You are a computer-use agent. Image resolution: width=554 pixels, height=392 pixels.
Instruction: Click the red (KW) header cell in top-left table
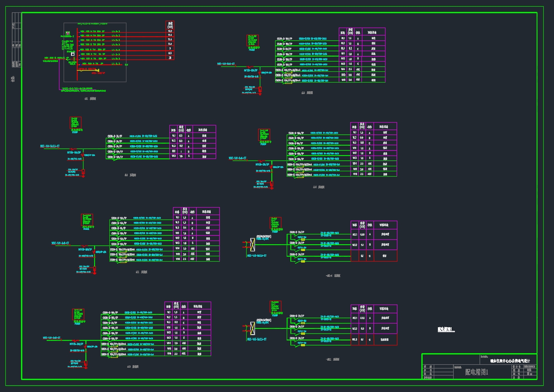point(170,25)
